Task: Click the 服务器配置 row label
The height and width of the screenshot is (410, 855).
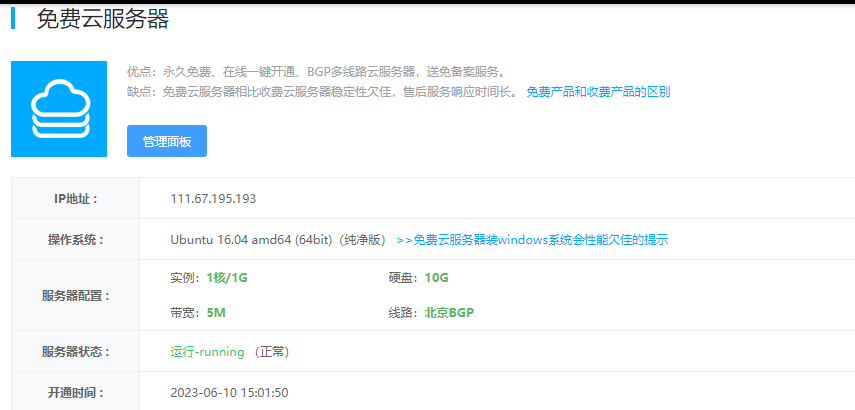Action: tap(76, 296)
